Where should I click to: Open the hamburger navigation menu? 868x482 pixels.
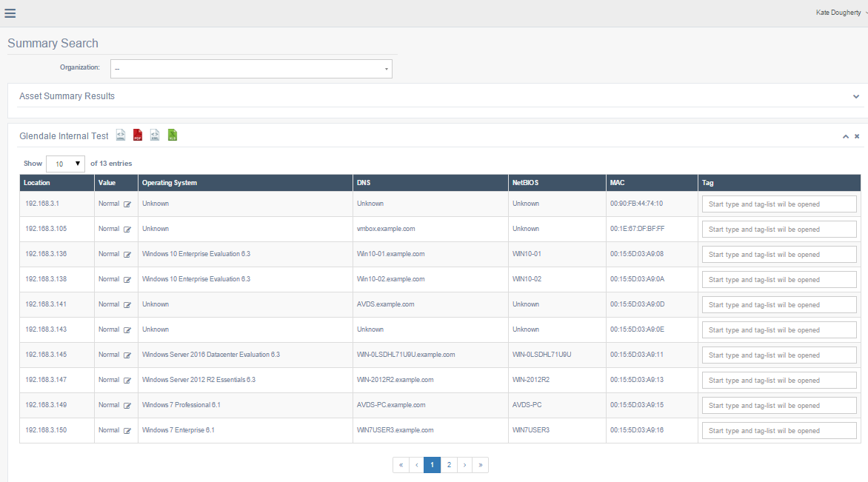coord(10,13)
